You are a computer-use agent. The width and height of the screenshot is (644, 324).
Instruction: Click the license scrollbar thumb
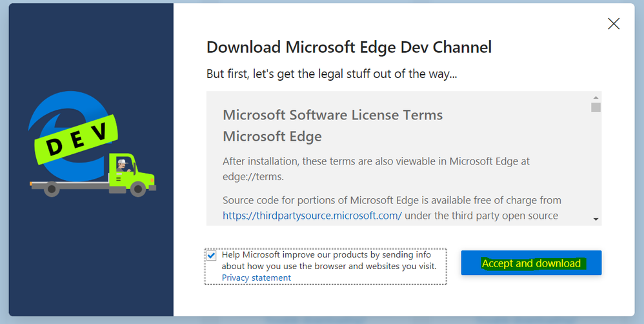tap(596, 107)
